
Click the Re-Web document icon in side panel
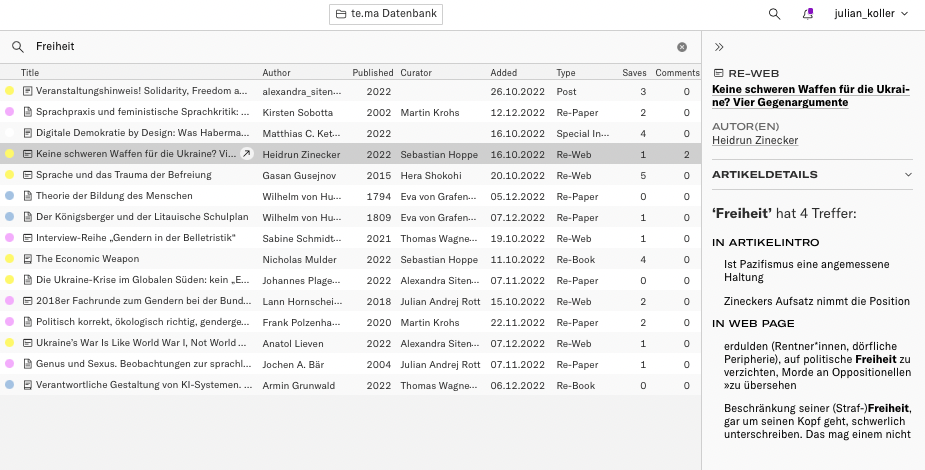[718, 73]
